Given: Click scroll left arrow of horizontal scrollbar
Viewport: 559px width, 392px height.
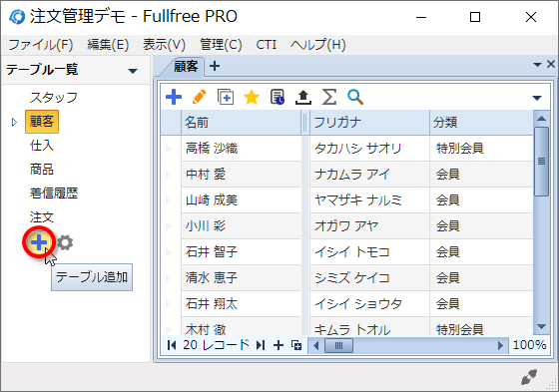Looking at the screenshot, I should point(315,345).
